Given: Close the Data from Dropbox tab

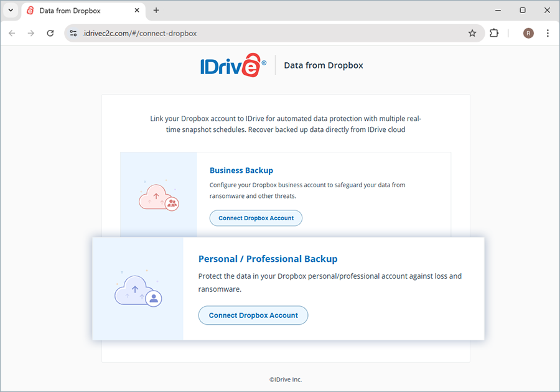Looking at the screenshot, I should tap(137, 11).
